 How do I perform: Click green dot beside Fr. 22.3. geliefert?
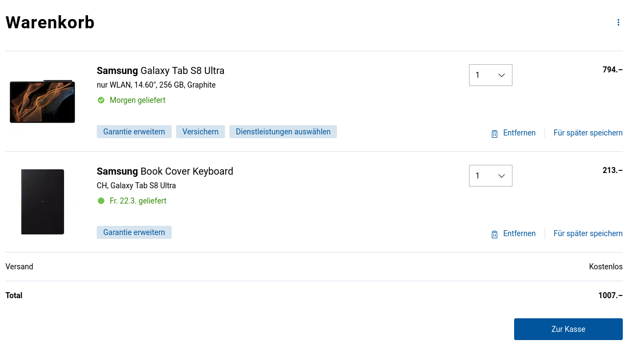101,201
